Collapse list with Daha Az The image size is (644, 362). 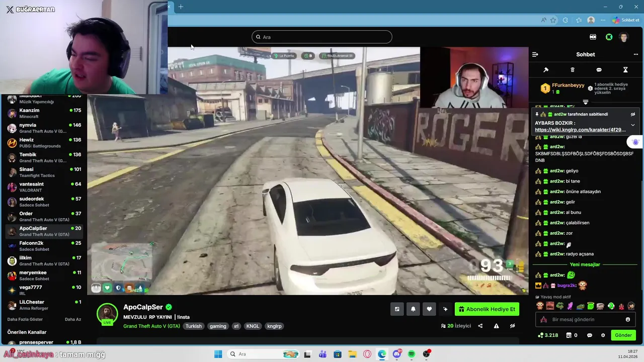pos(73,319)
